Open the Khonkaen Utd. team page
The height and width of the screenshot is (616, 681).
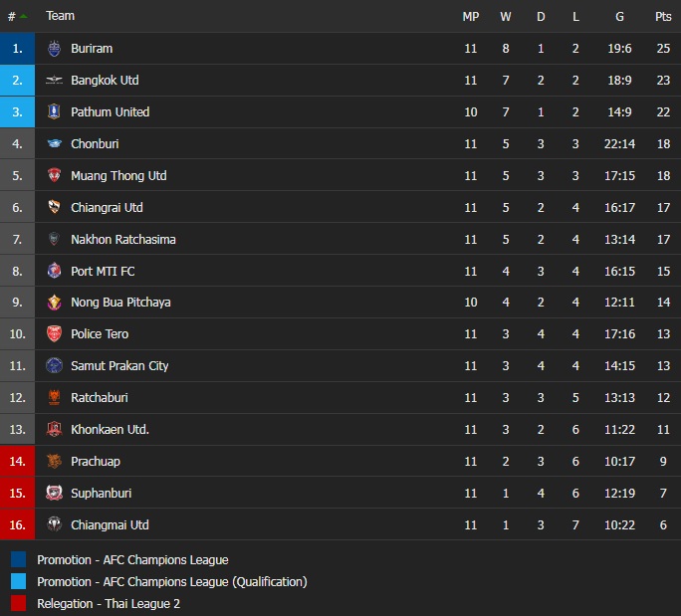click(110, 430)
